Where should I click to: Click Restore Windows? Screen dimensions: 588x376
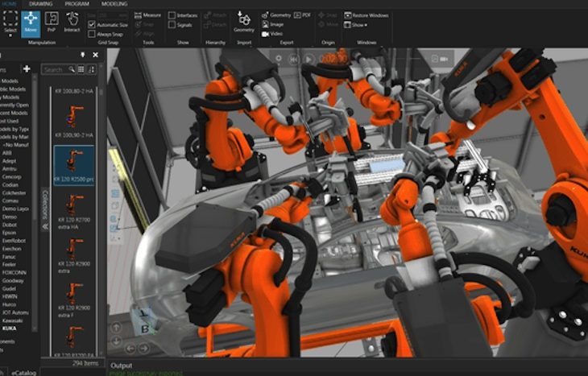[366, 15]
